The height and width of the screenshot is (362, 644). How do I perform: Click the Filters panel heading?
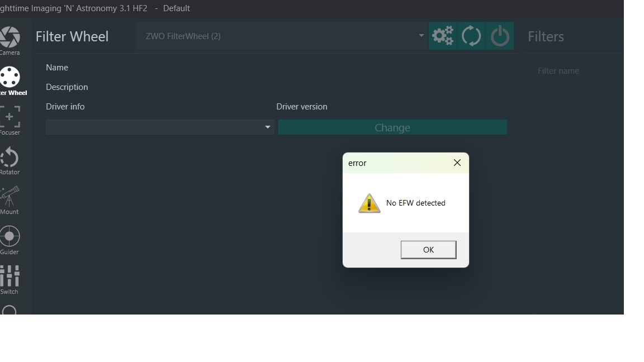(x=546, y=37)
